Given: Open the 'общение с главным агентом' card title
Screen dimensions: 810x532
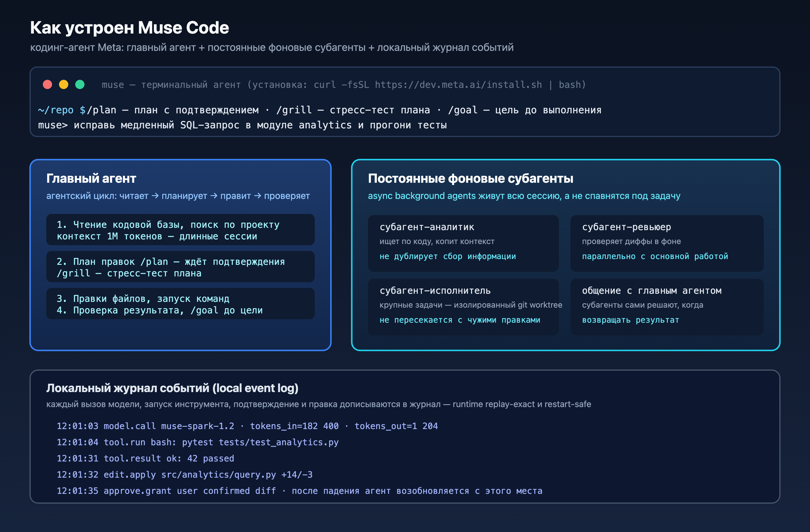Looking at the screenshot, I should coord(652,291).
